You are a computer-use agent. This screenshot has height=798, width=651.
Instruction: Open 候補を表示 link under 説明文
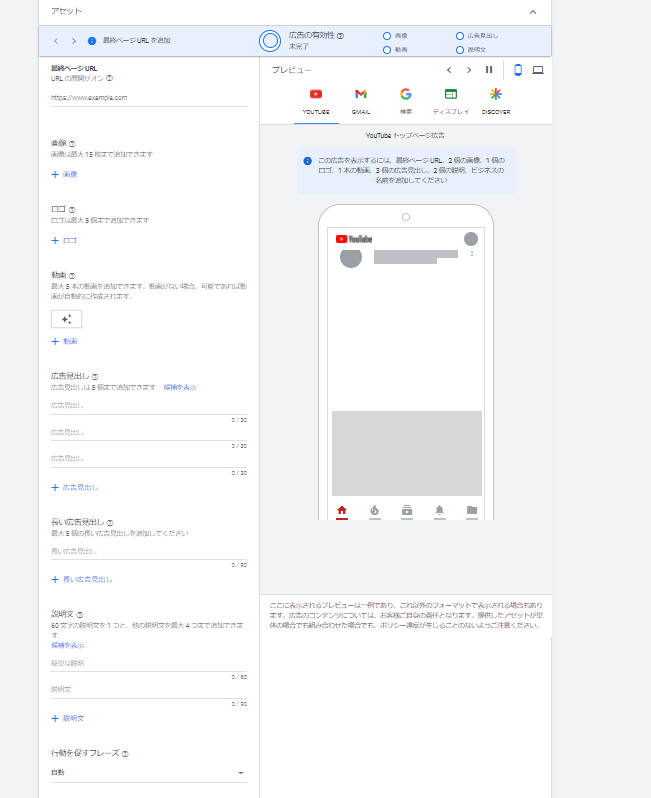(67, 645)
